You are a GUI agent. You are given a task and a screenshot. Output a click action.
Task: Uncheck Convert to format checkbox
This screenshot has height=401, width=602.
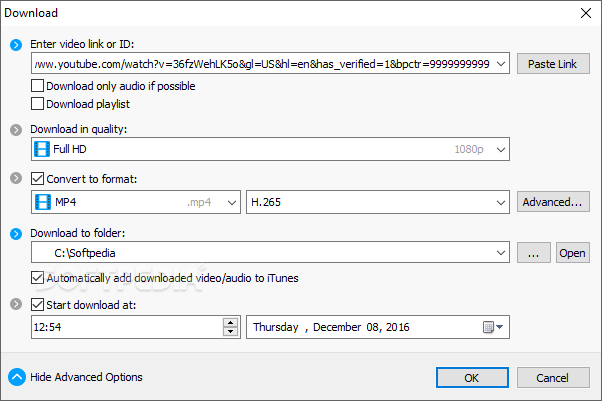(x=37, y=179)
